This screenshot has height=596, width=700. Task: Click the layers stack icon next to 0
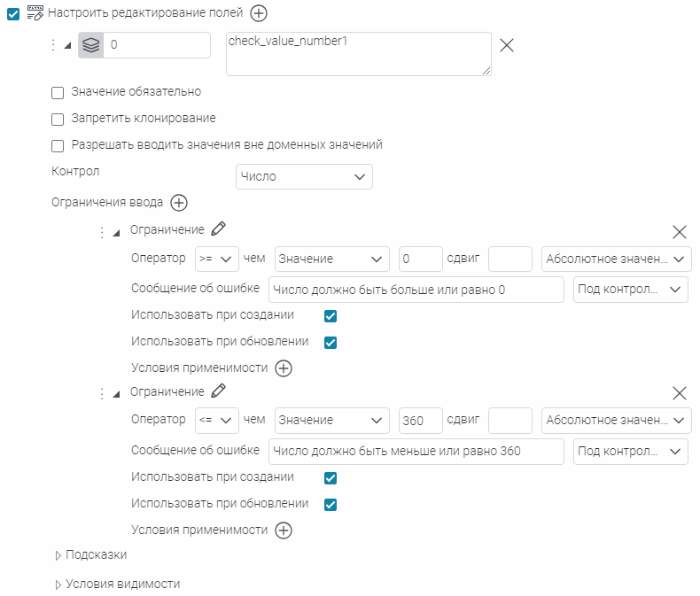pos(91,45)
